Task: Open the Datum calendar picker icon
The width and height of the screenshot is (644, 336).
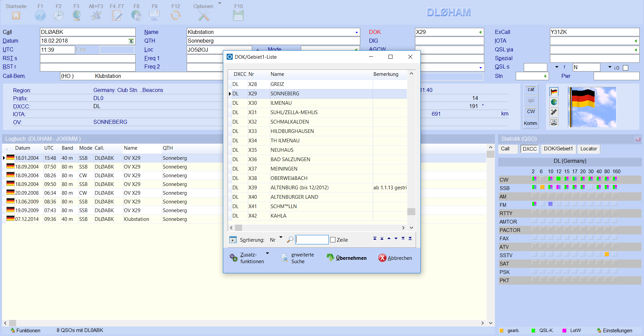Action: coord(131,41)
